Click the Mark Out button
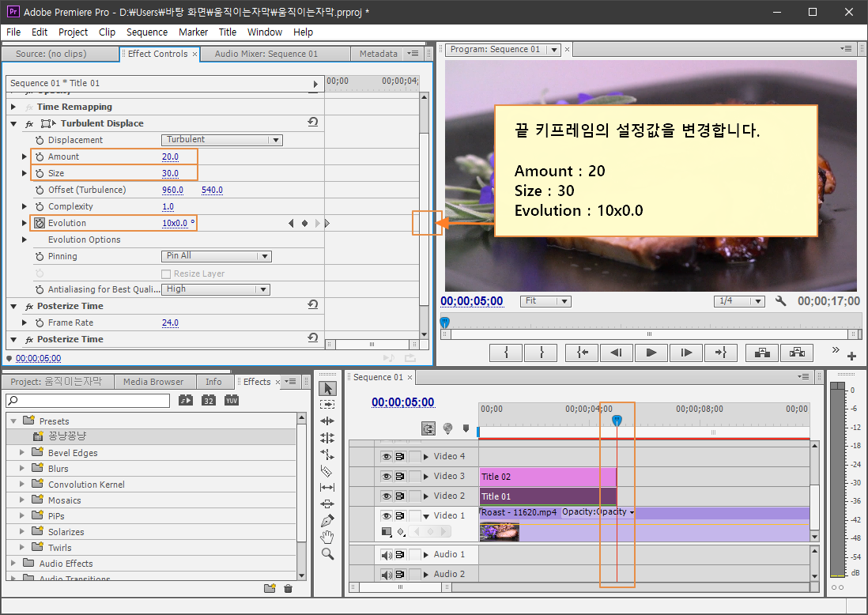868x615 pixels. tap(541, 353)
